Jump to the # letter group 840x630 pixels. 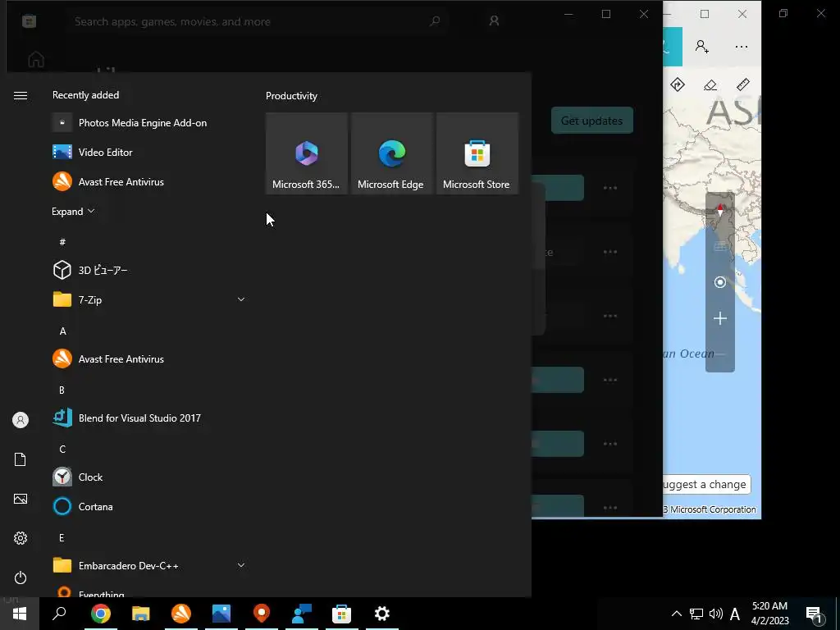pyautogui.click(x=62, y=242)
